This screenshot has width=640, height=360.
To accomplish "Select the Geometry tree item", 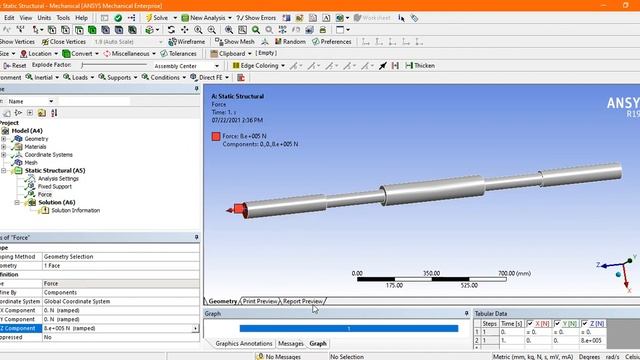I will pyautogui.click(x=36, y=139).
